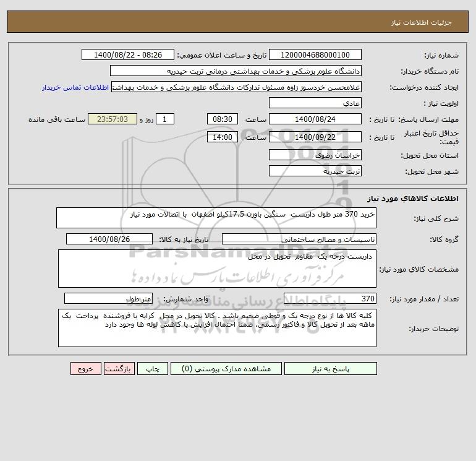
Task: Click the label حداقل تاریخ اعتبار قیمت
Action: pyautogui.click(x=431, y=137)
